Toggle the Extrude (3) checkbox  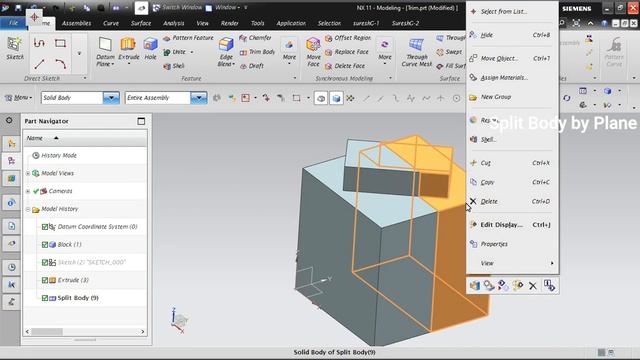click(45, 280)
